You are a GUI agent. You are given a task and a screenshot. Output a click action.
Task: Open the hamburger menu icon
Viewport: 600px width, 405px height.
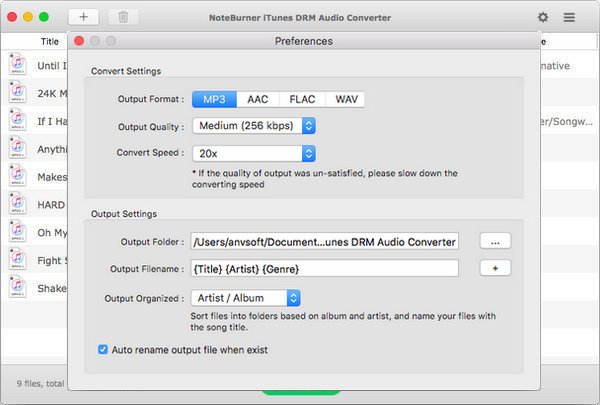(569, 17)
